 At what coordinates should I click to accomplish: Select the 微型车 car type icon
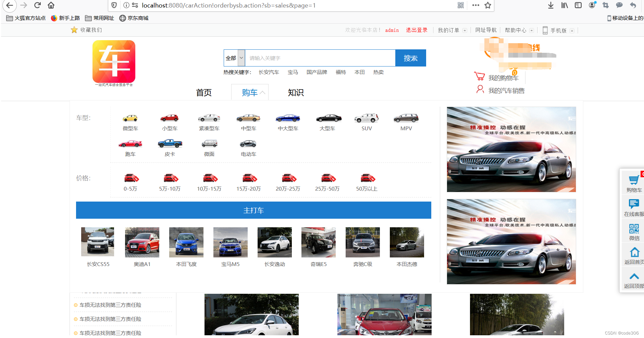pyautogui.click(x=130, y=118)
